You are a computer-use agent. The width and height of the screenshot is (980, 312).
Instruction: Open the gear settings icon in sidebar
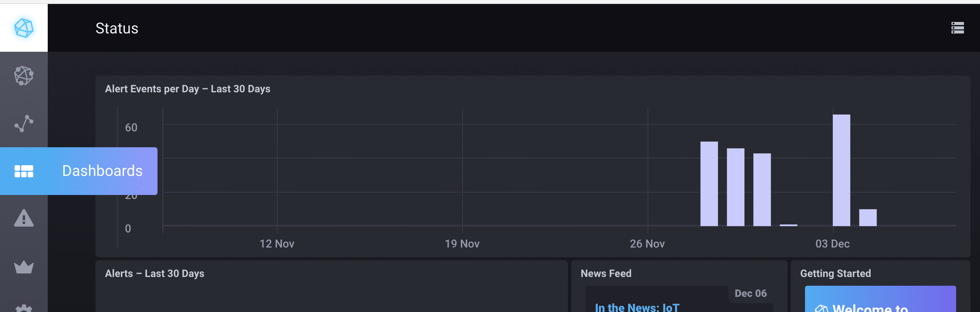[x=24, y=308]
